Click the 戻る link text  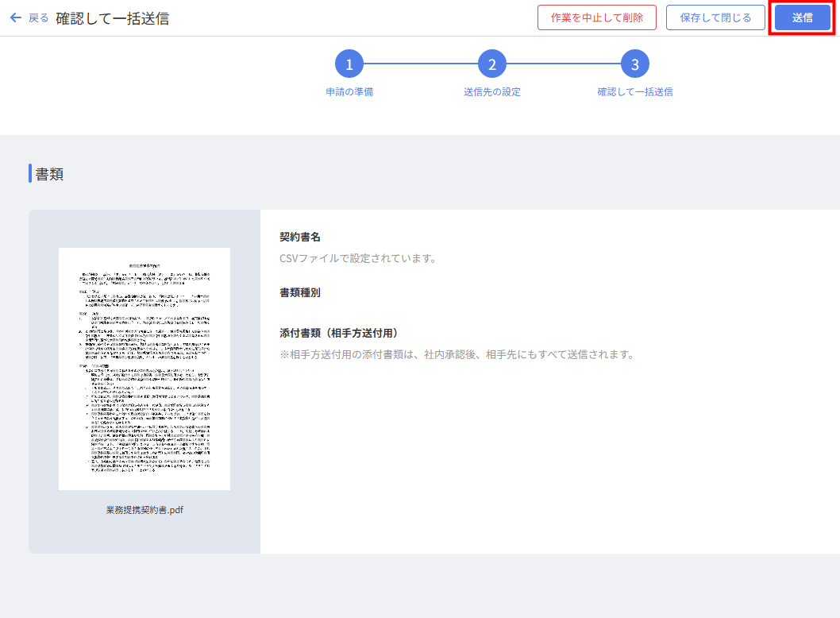point(38,17)
